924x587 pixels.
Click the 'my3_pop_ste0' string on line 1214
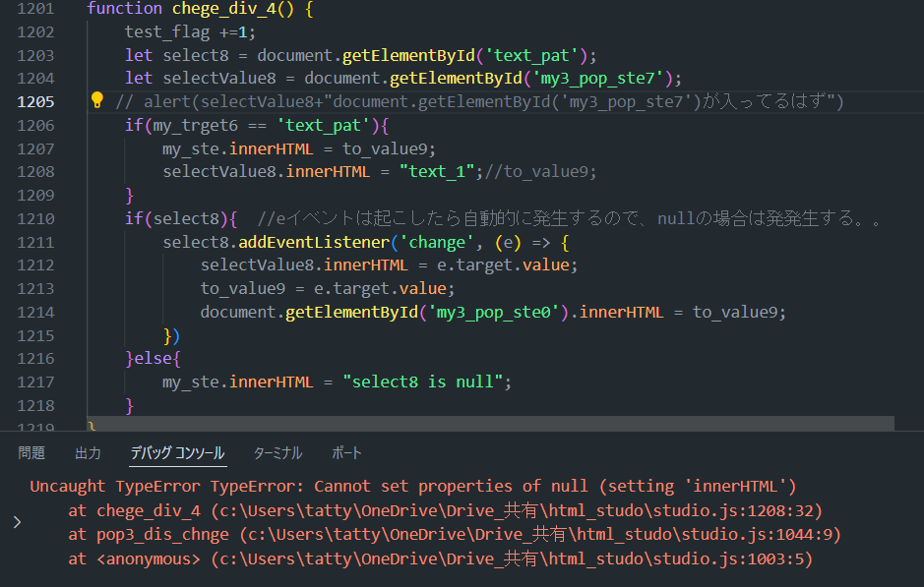494,312
